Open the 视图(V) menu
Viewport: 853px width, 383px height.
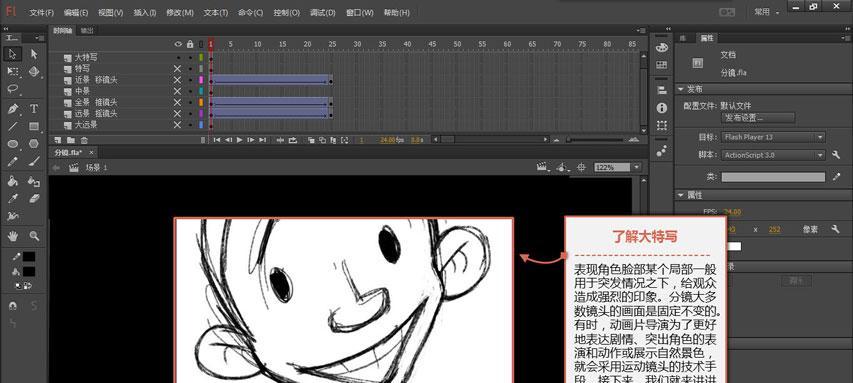coord(110,13)
